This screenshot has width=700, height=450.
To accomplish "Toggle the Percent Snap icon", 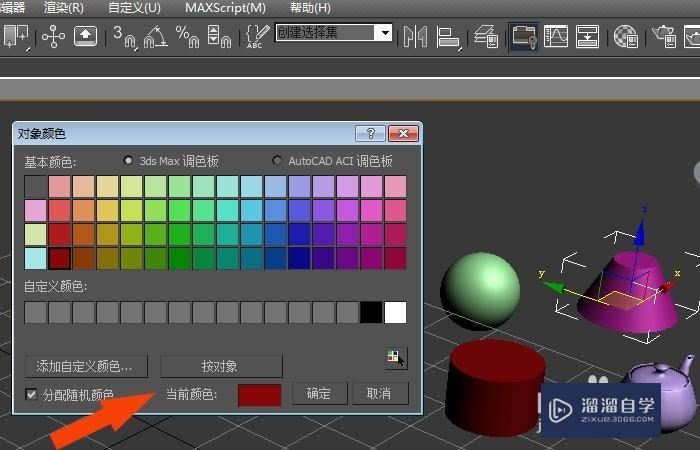I will coord(188,37).
